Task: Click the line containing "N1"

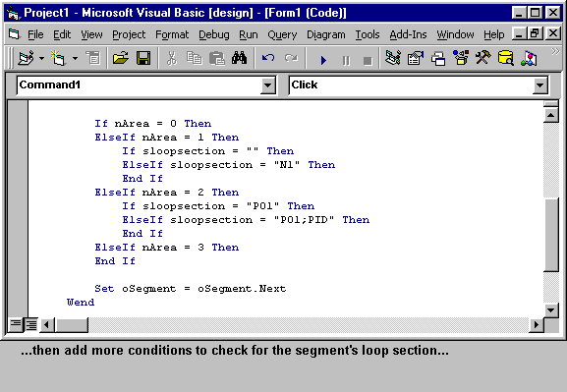Action: [x=229, y=165]
